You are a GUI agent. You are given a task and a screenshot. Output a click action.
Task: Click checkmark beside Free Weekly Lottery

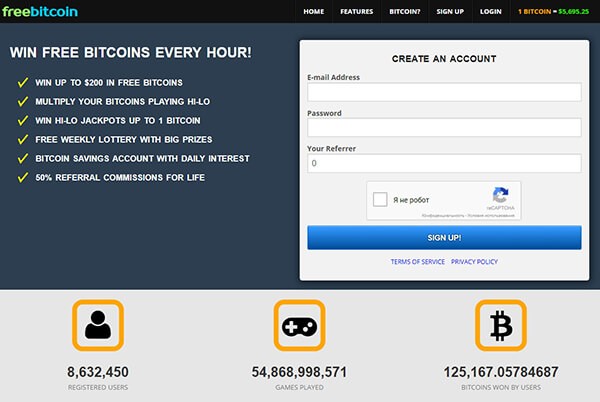click(x=23, y=139)
